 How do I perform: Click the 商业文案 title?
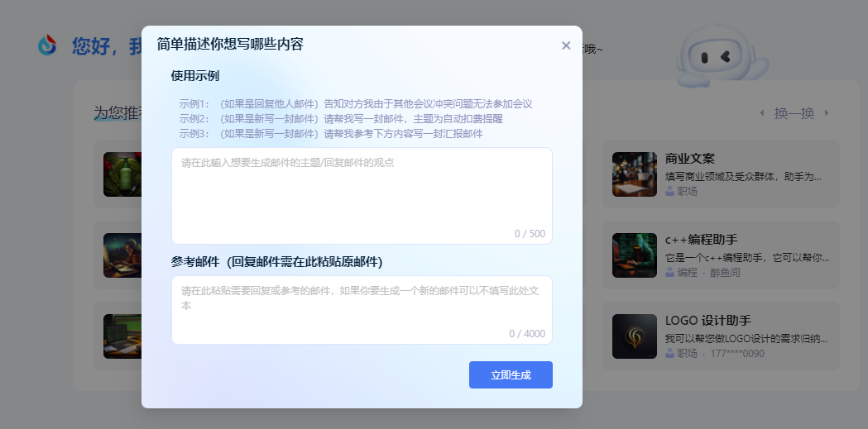click(x=690, y=159)
